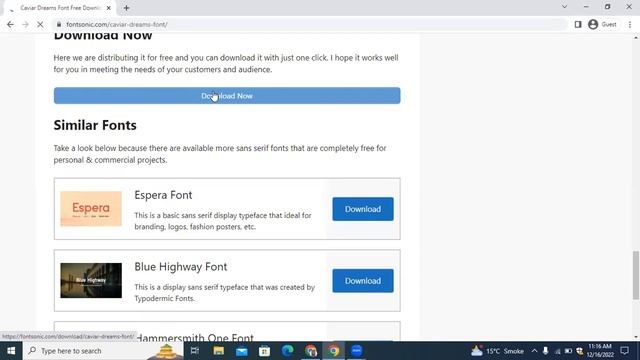
Task: Download the Blue Highway Font
Action: tap(363, 281)
